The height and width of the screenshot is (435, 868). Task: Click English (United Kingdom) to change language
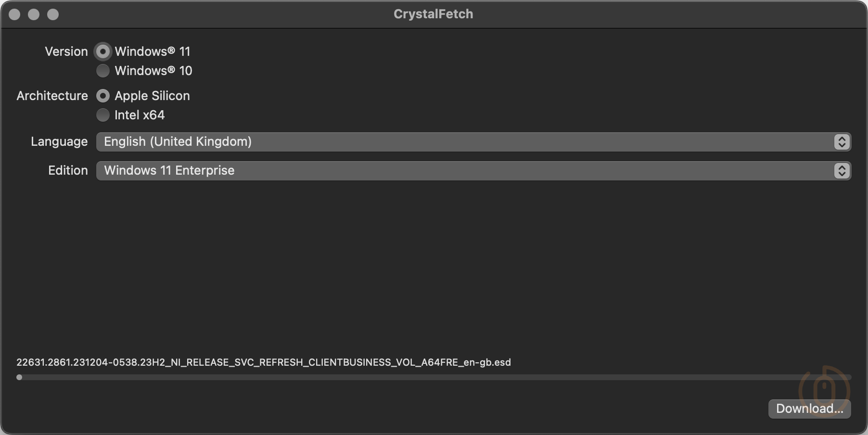point(177,141)
